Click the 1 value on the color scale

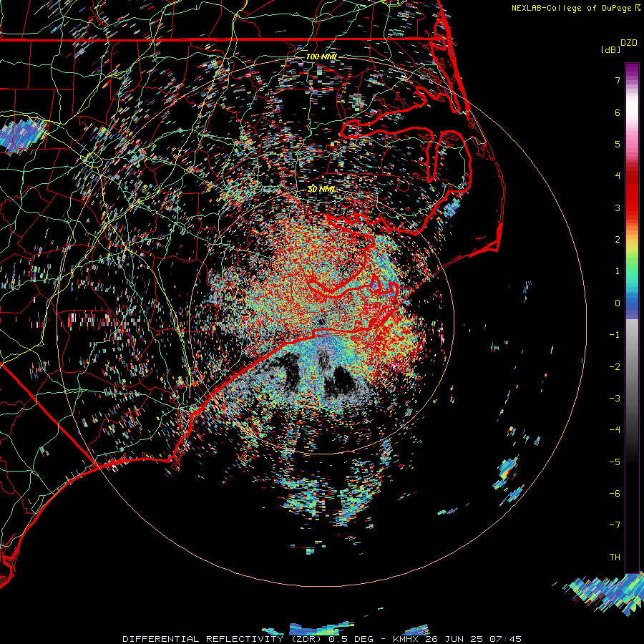tap(618, 271)
